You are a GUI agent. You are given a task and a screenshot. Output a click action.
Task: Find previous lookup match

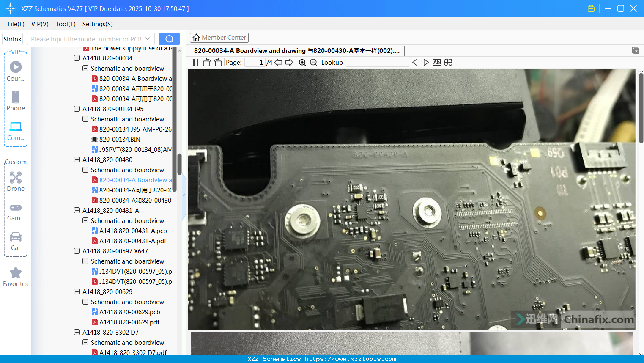click(415, 63)
